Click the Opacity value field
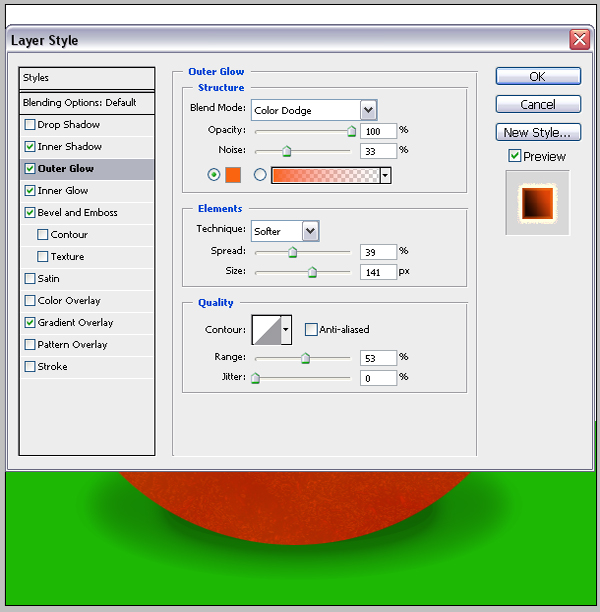Viewport: 600px width, 612px height. [x=378, y=131]
